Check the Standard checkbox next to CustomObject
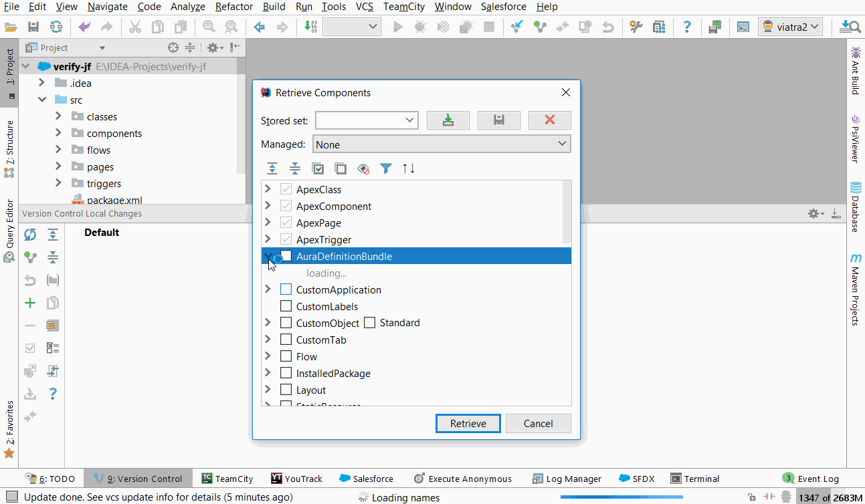Viewport: 865px width, 504px height. 370,323
